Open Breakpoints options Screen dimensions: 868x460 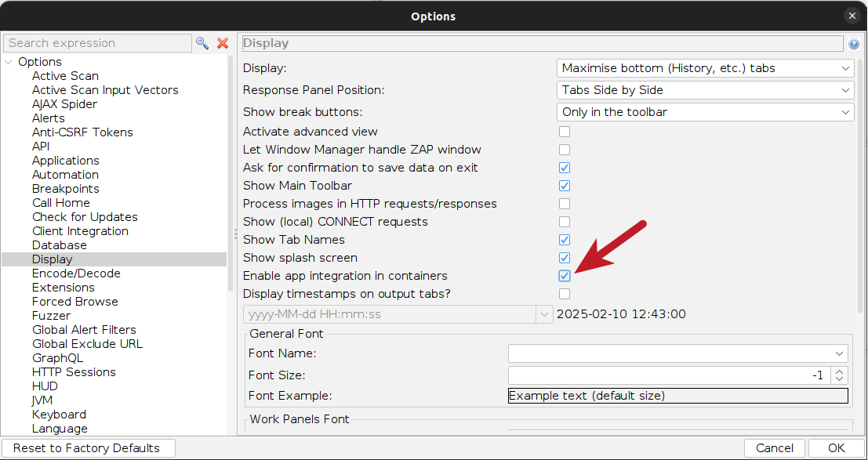[66, 189]
